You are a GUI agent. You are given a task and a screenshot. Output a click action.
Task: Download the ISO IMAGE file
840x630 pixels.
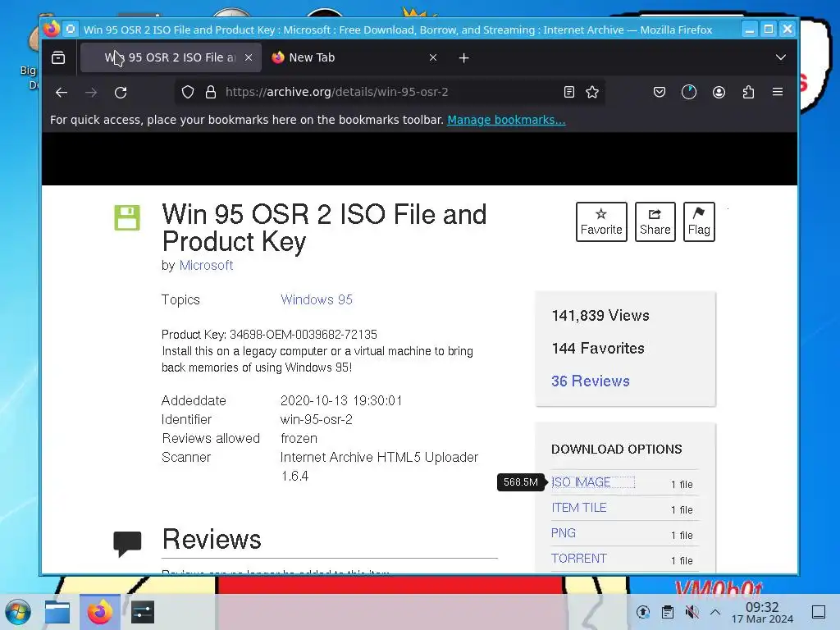582,482
